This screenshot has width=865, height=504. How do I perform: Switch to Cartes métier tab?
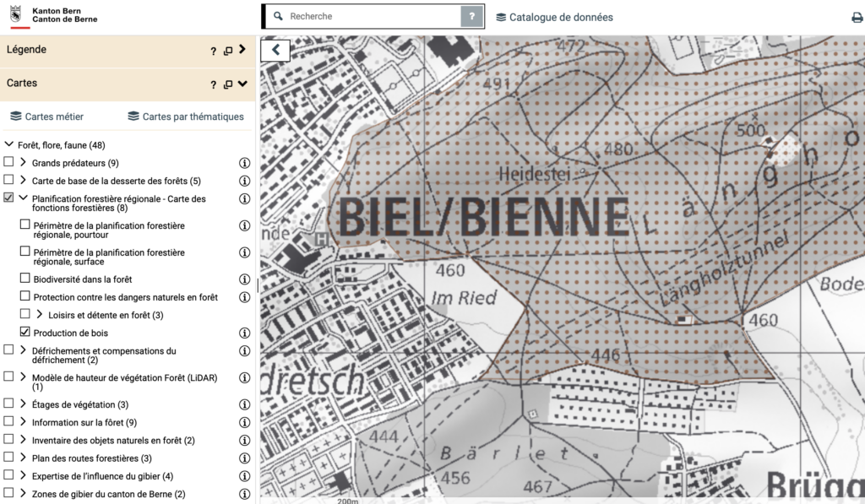pyautogui.click(x=47, y=117)
